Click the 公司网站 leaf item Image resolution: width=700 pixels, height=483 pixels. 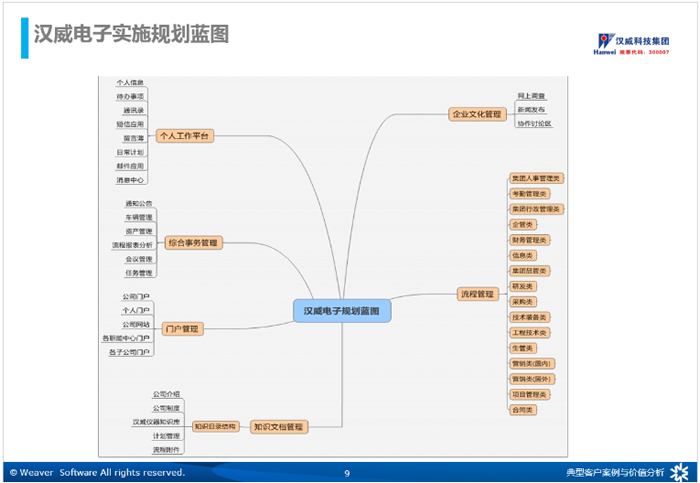(x=136, y=324)
